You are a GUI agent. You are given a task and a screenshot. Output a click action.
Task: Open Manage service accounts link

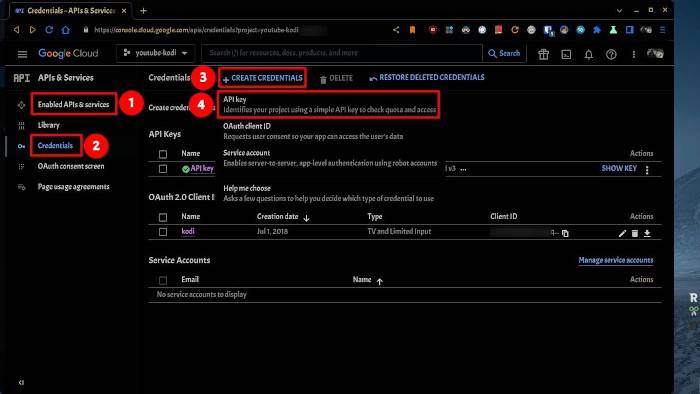coord(616,260)
